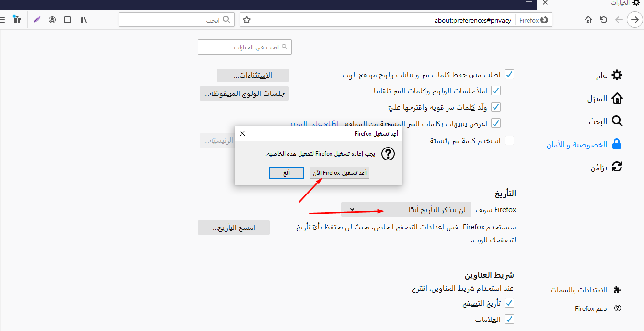Close the الخيارات tab

tap(545, 3)
